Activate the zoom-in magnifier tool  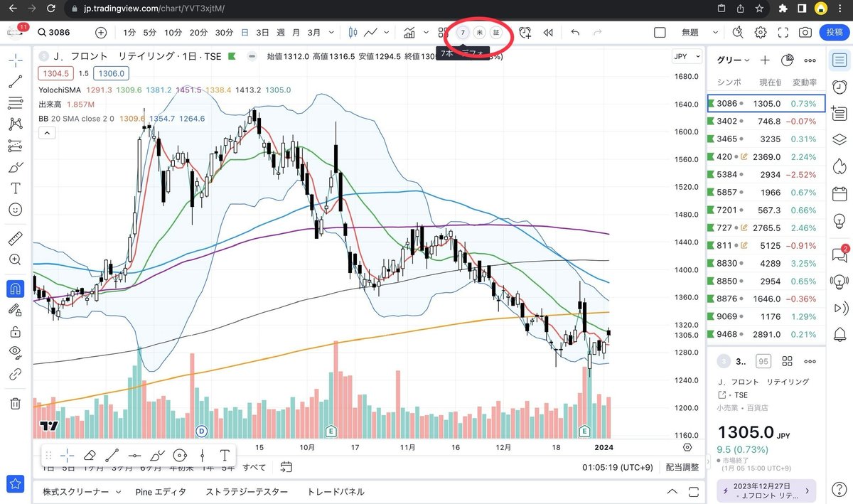pyautogui.click(x=15, y=259)
